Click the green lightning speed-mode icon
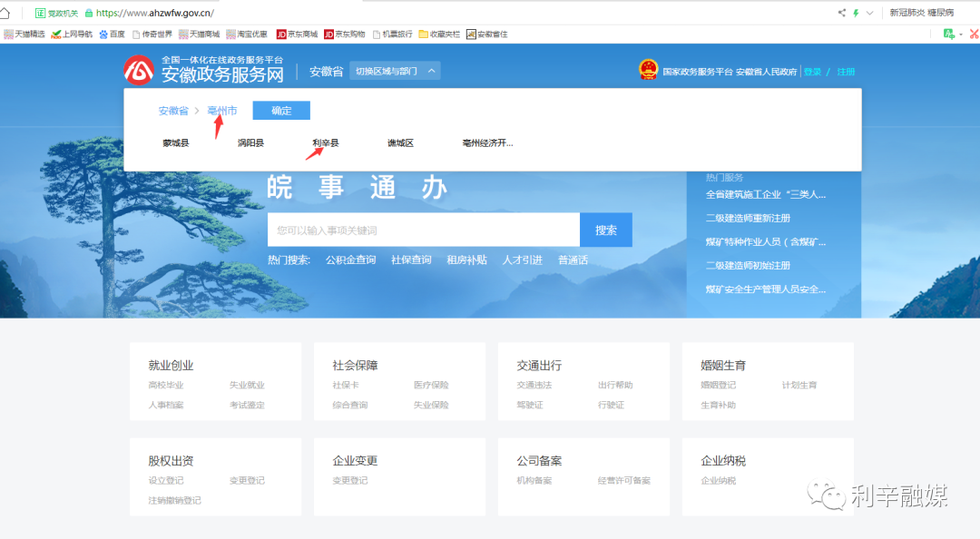Screen dimensions: 980x539 tap(856, 14)
